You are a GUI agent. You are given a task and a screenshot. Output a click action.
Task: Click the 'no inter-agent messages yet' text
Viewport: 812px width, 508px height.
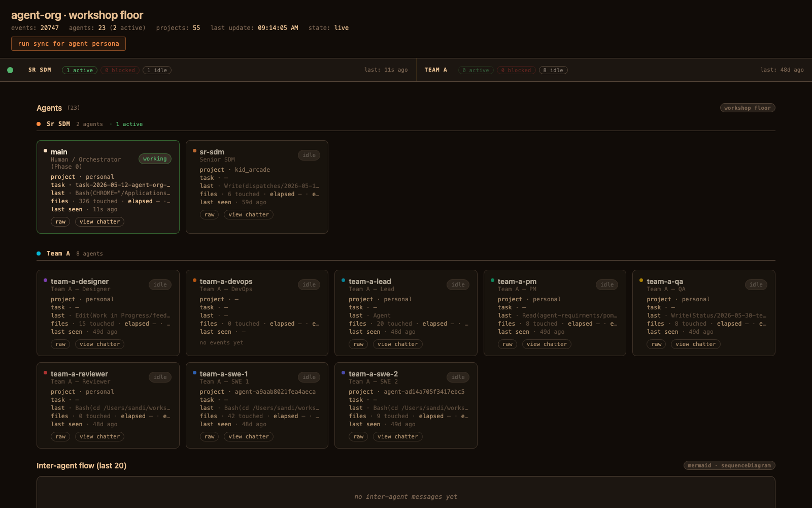406,497
